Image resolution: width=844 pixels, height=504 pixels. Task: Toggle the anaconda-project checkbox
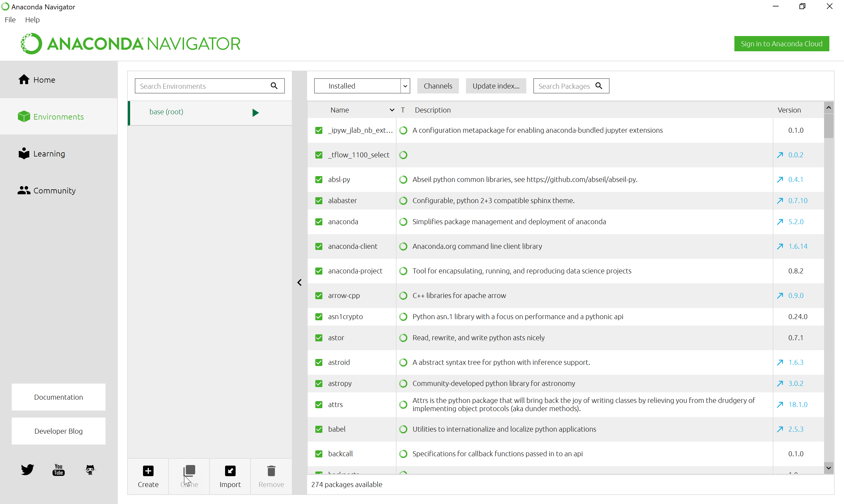coord(319,271)
